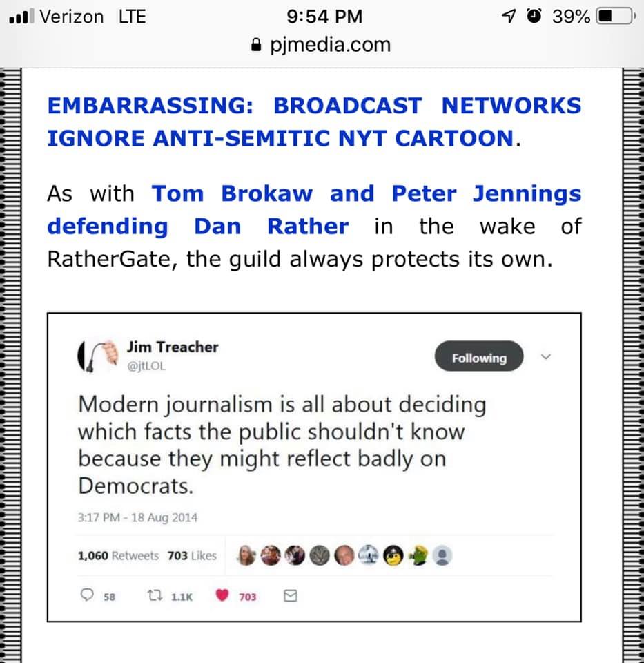Image resolution: width=644 pixels, height=663 pixels.
Task: Tap the reply speech bubble icon
Action: point(87,595)
